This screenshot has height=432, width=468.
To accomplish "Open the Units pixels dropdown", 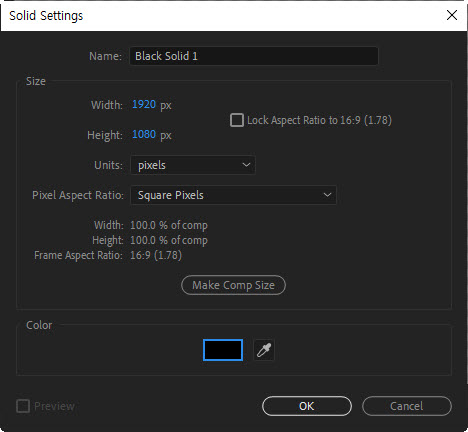I will [193, 165].
